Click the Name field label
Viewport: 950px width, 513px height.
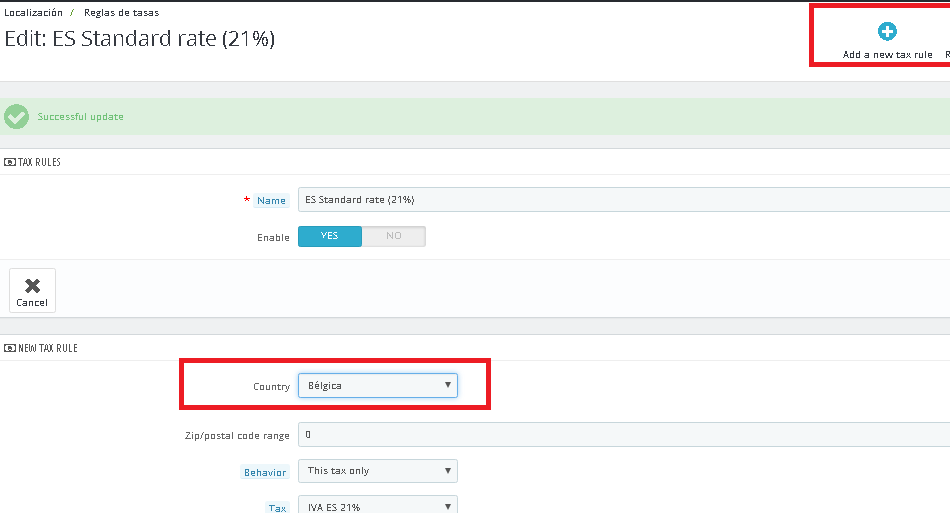(271, 201)
